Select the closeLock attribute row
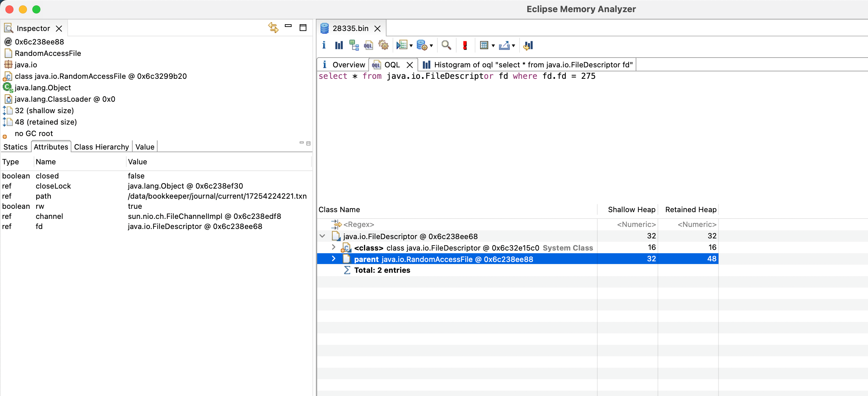Image resolution: width=868 pixels, height=396 pixels. (156, 186)
